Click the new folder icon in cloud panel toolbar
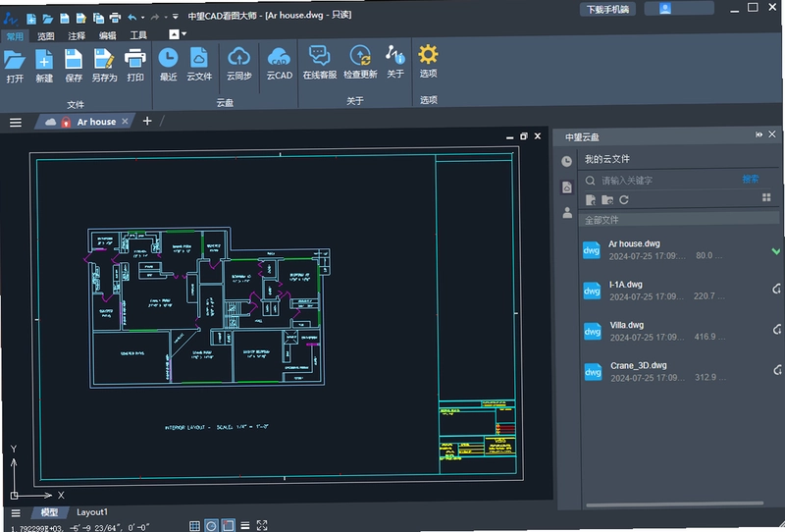785x532 pixels. (x=607, y=200)
